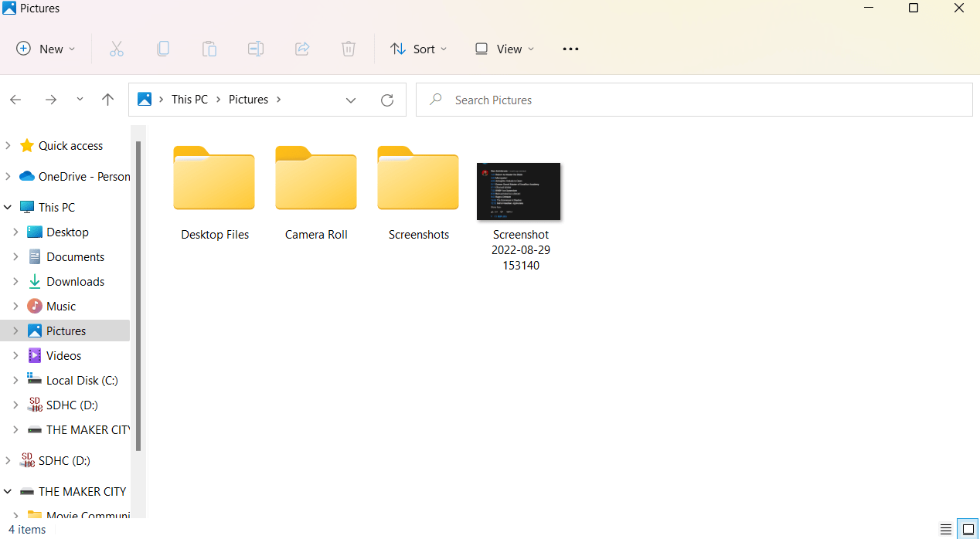The height and width of the screenshot is (539, 980).
Task: Select Downloads in the navigation pane
Action: 75,281
